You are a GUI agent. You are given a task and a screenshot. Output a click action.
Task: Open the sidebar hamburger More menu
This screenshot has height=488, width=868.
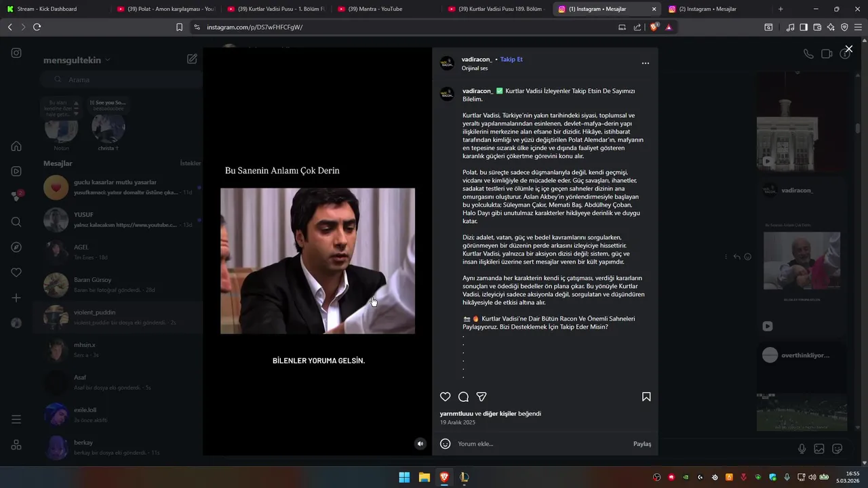click(16, 420)
